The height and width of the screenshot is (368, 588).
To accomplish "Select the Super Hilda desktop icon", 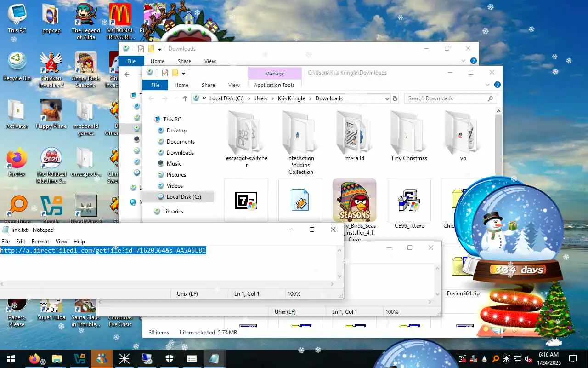I will [x=51, y=310].
